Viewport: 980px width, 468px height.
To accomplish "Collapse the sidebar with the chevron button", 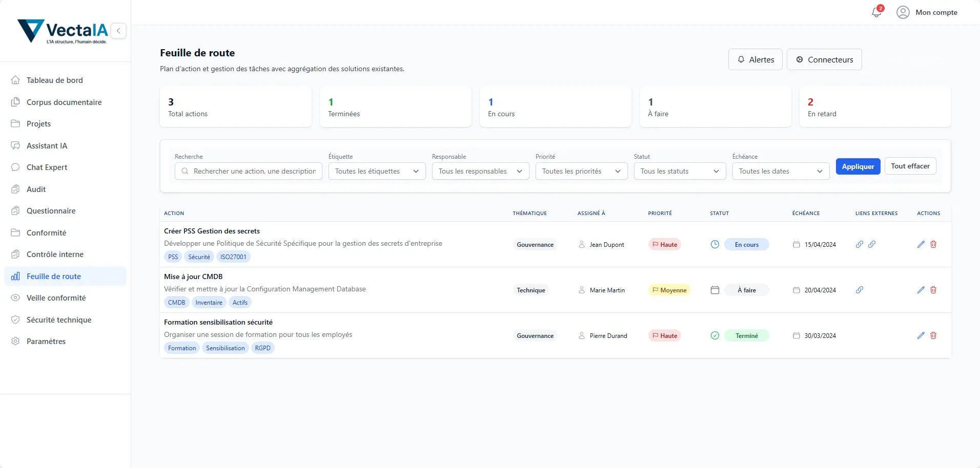I will 118,31.
